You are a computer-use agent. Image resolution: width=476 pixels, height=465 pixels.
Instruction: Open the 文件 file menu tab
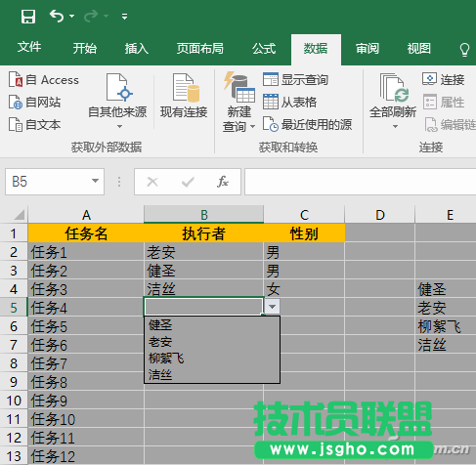[x=29, y=48]
